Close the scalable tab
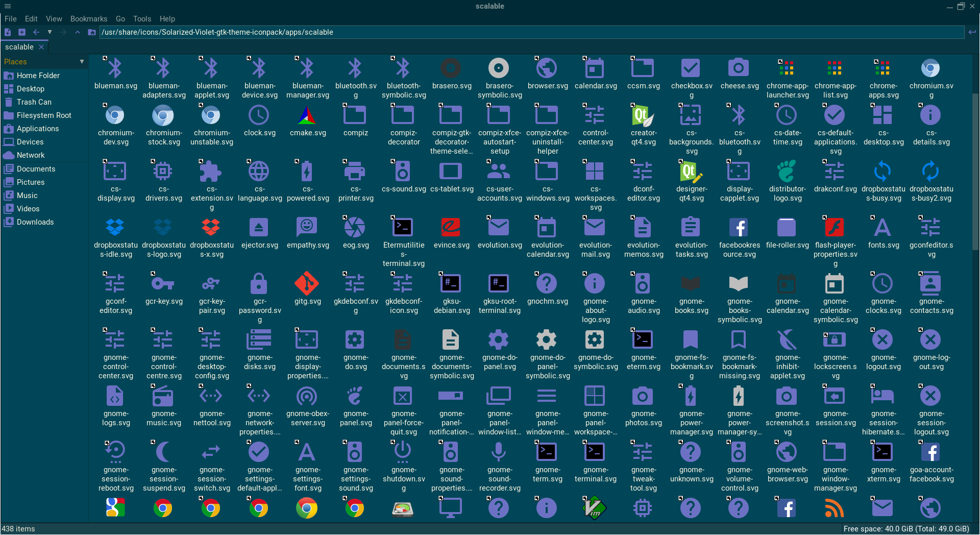980x535 pixels. (x=41, y=47)
